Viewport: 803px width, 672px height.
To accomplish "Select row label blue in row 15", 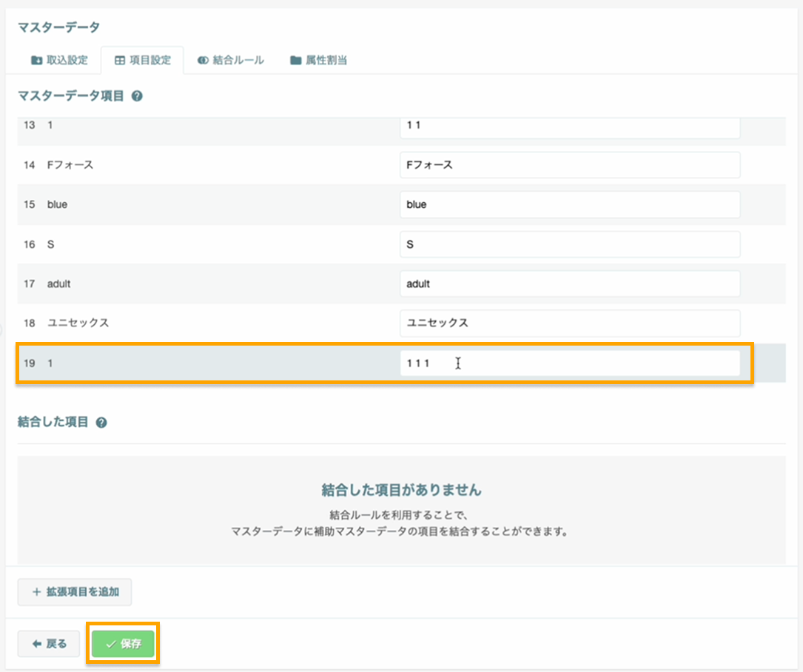I will 58,204.
